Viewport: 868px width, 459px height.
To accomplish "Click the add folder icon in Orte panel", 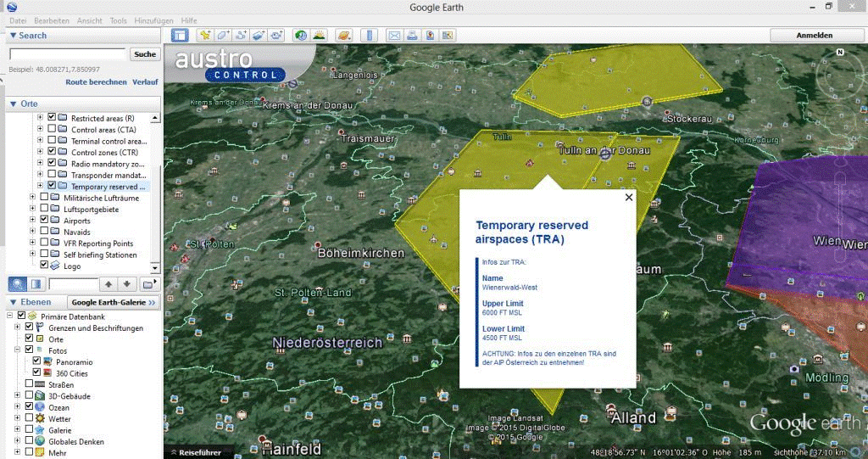I will click(148, 284).
